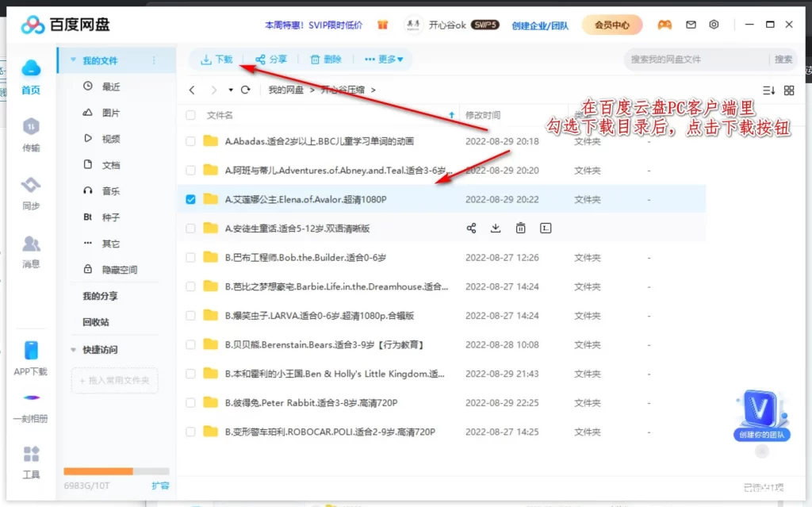Open the 创建你的团队 floating widget
812x507 pixels.
click(762, 417)
